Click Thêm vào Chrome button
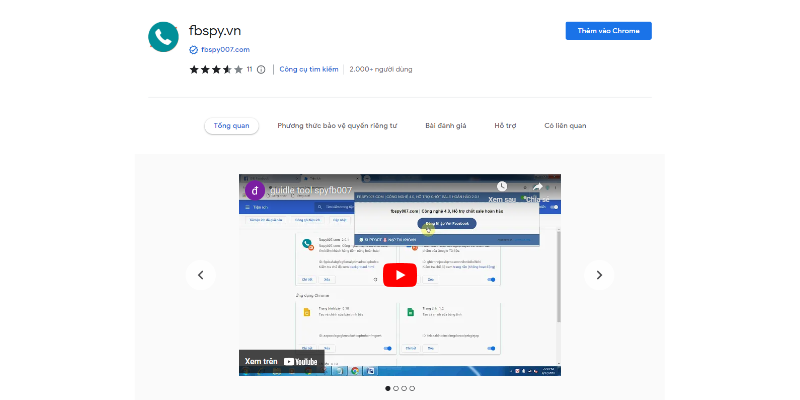Viewport: 800px width, 400px height. (x=609, y=31)
